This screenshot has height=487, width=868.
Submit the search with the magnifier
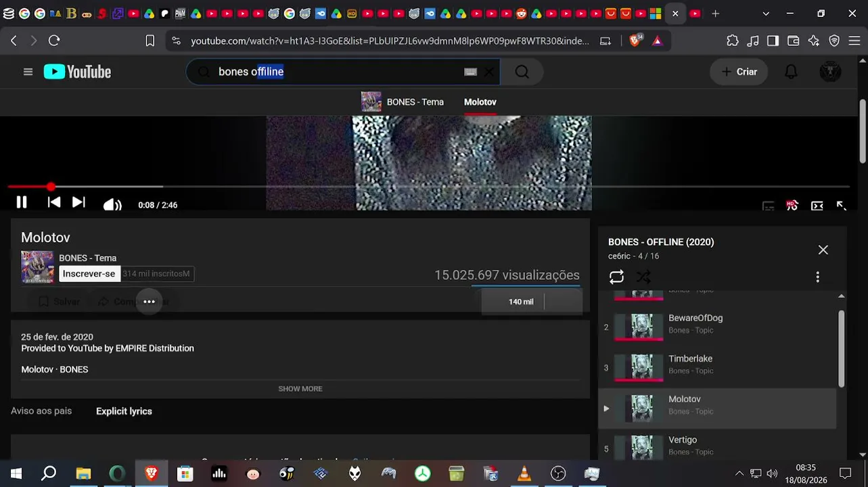pos(522,72)
